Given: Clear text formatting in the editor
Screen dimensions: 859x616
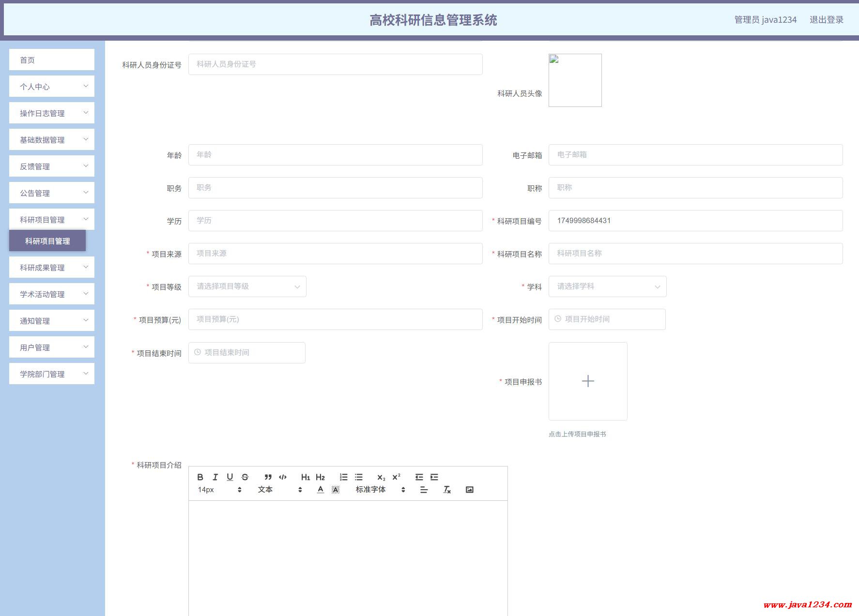Looking at the screenshot, I should tap(447, 490).
